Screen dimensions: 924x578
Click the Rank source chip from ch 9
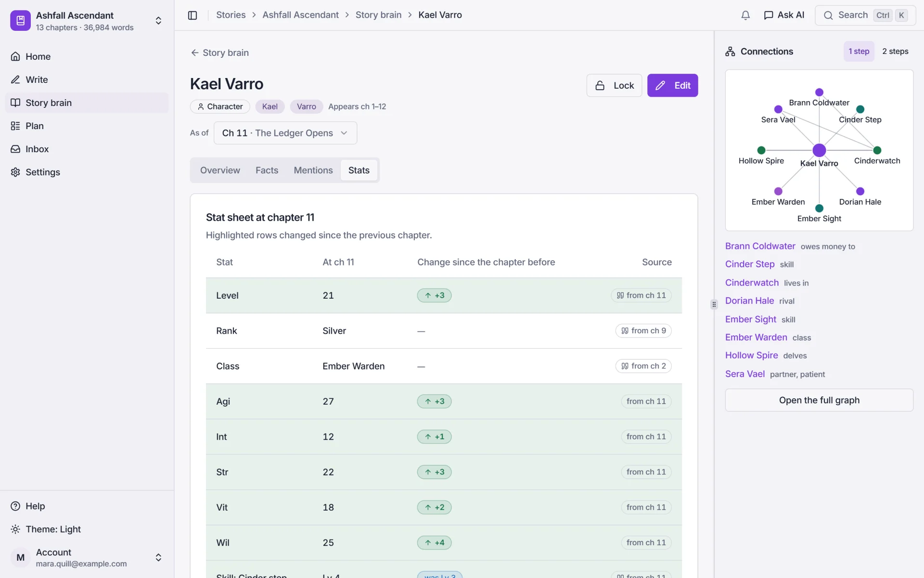coord(643,331)
